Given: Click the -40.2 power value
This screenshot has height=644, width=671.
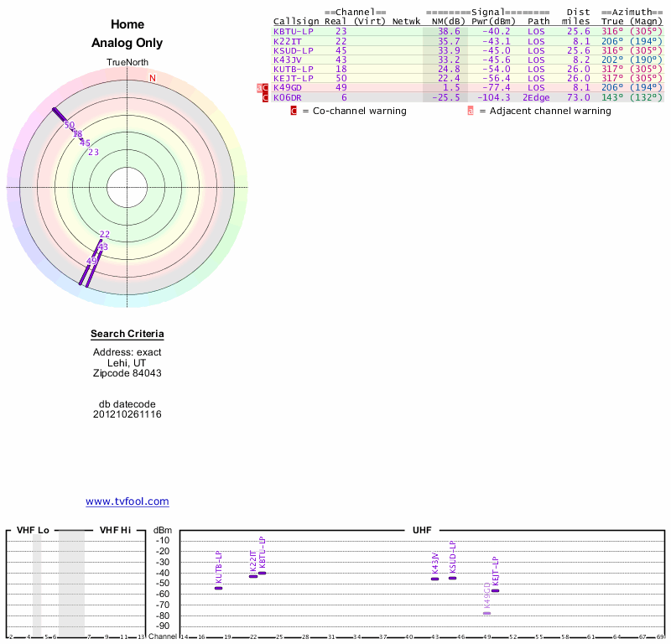Looking at the screenshot, I should pyautogui.click(x=497, y=31).
